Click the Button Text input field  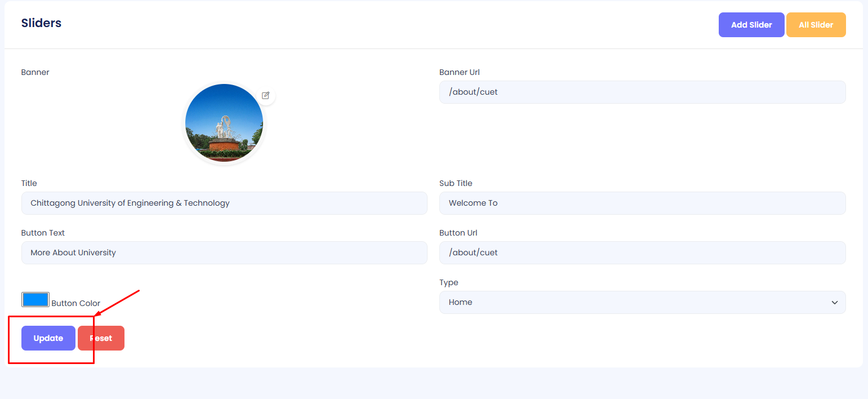pos(224,252)
